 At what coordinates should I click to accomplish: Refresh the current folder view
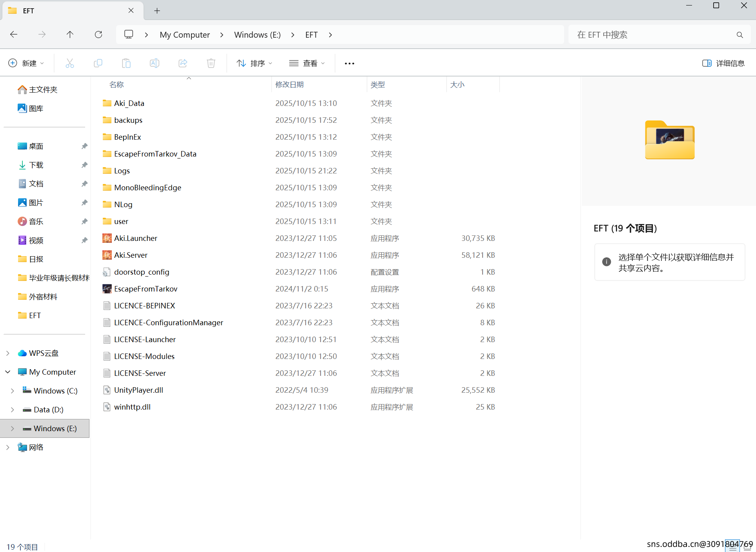pos(98,35)
